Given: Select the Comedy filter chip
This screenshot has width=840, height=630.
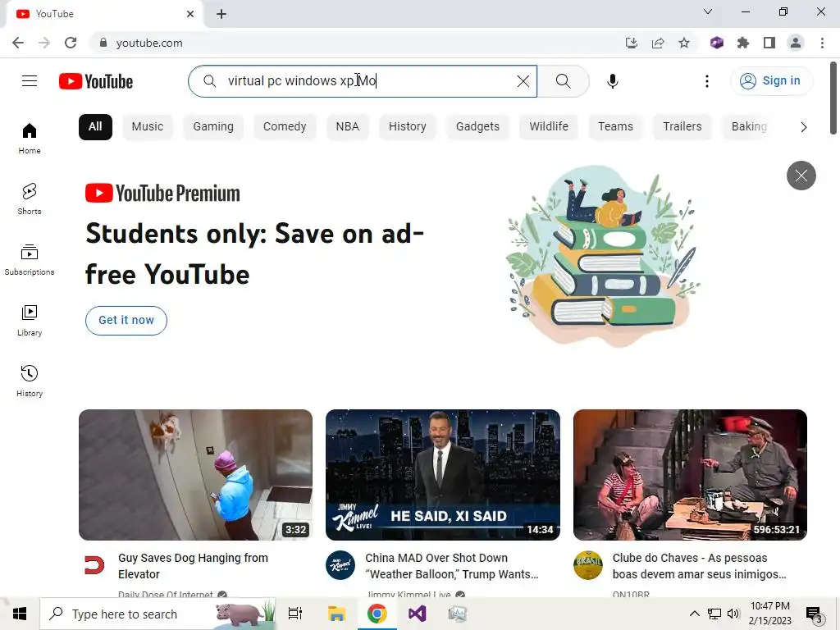Looking at the screenshot, I should pyautogui.click(x=285, y=127).
